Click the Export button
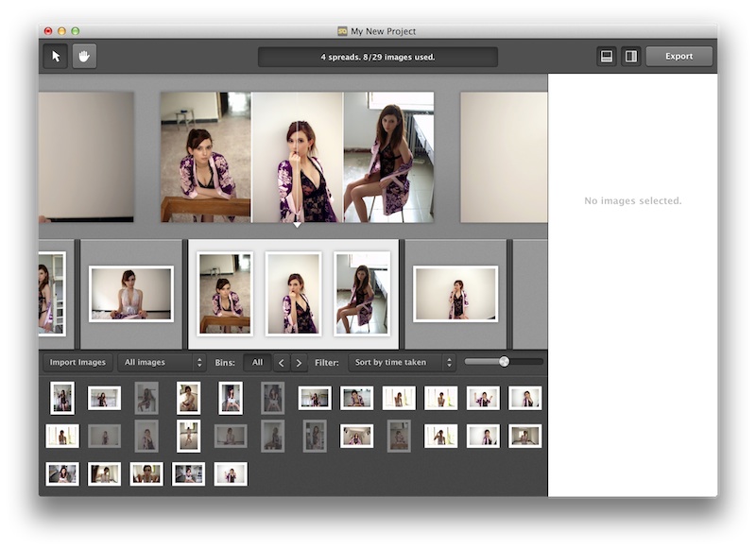 point(679,57)
